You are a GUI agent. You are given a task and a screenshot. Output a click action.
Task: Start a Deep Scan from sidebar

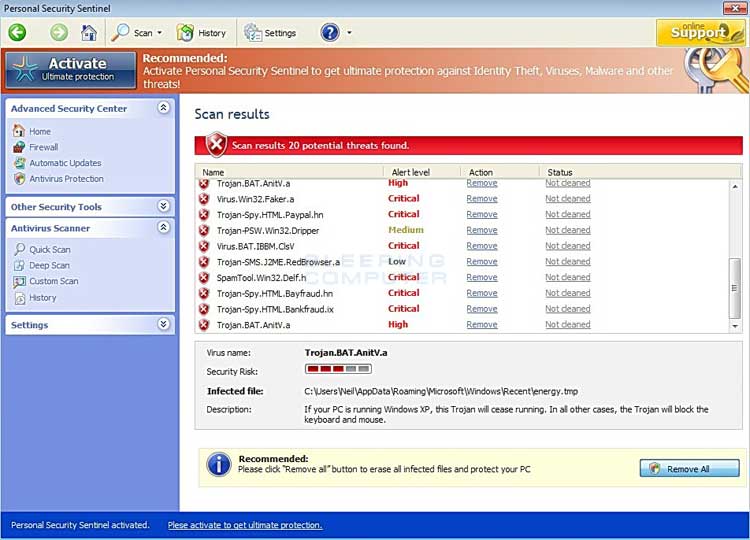point(49,265)
